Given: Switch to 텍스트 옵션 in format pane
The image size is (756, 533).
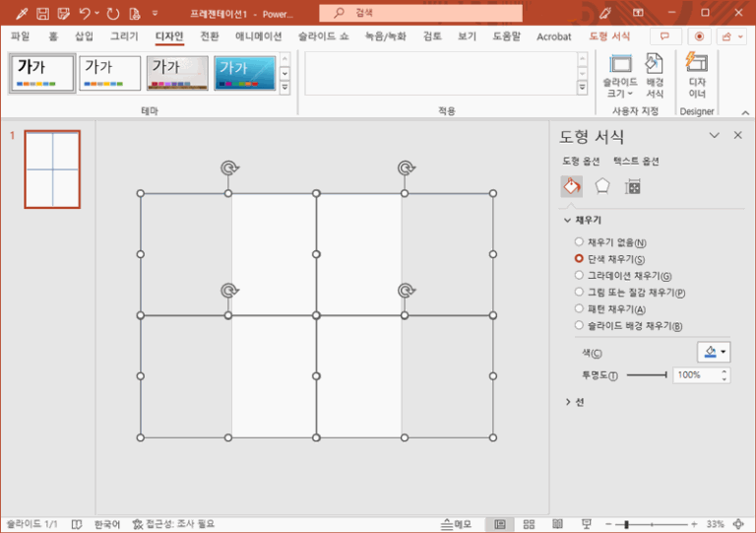Looking at the screenshot, I should point(636,162).
